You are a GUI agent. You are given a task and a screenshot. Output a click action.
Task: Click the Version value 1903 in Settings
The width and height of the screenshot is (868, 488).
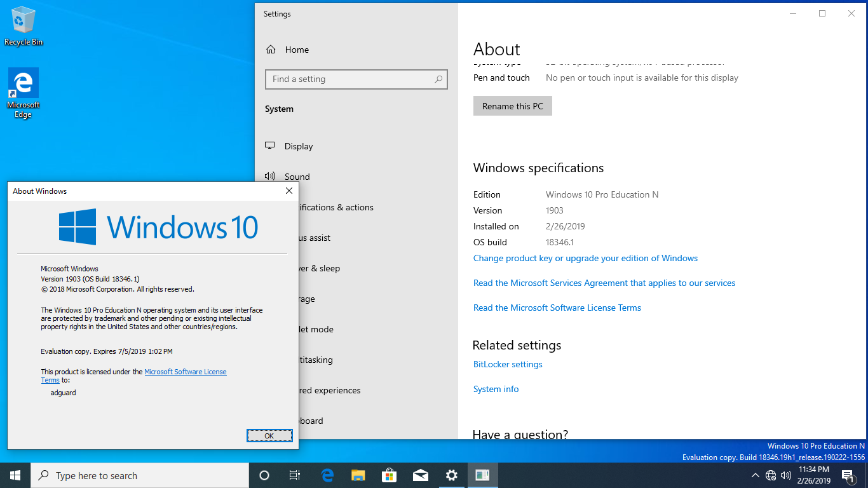[555, 210]
